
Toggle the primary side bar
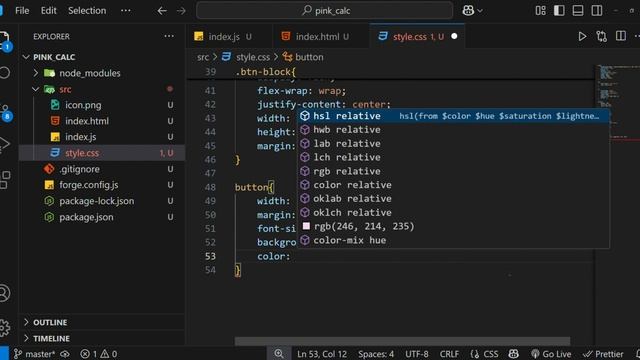coord(559,11)
